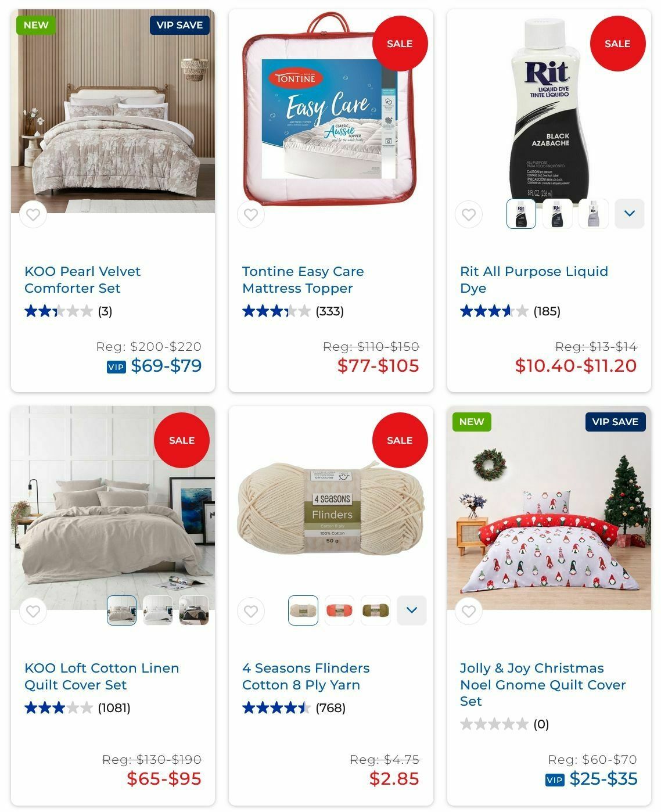This screenshot has height=812, width=661.
Task: Pick the olive green yarn swatch
Action: (x=375, y=610)
